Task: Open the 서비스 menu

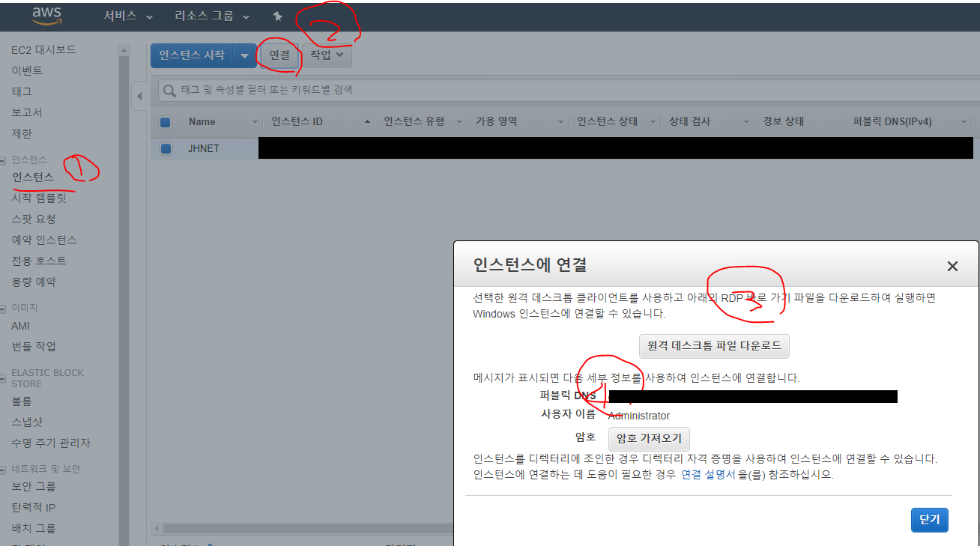Action: 128,16
